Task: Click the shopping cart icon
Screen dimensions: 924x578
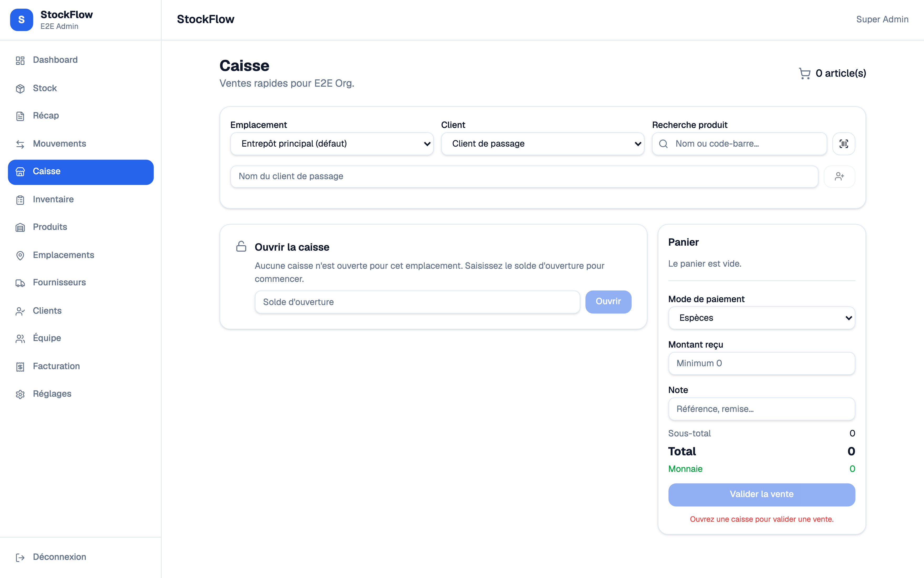Action: (x=805, y=73)
